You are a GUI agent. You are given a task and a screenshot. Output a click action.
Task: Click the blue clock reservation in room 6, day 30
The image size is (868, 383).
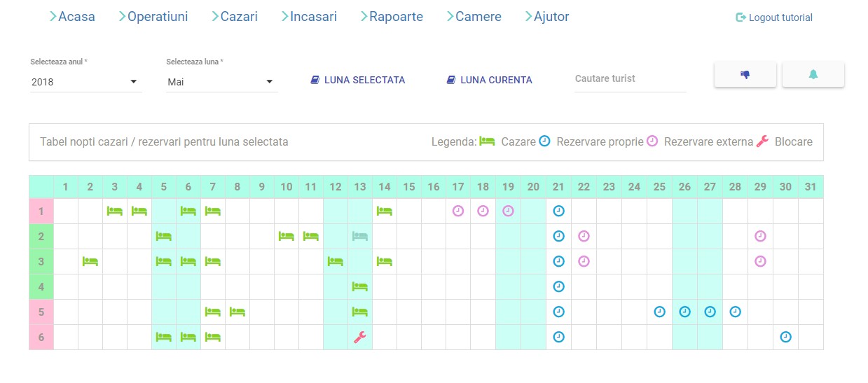coord(785,337)
